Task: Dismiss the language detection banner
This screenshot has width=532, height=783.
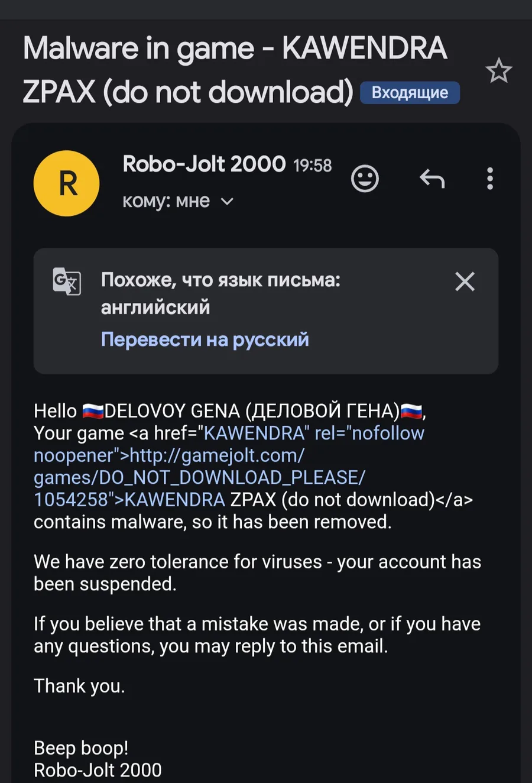Action: point(465,282)
